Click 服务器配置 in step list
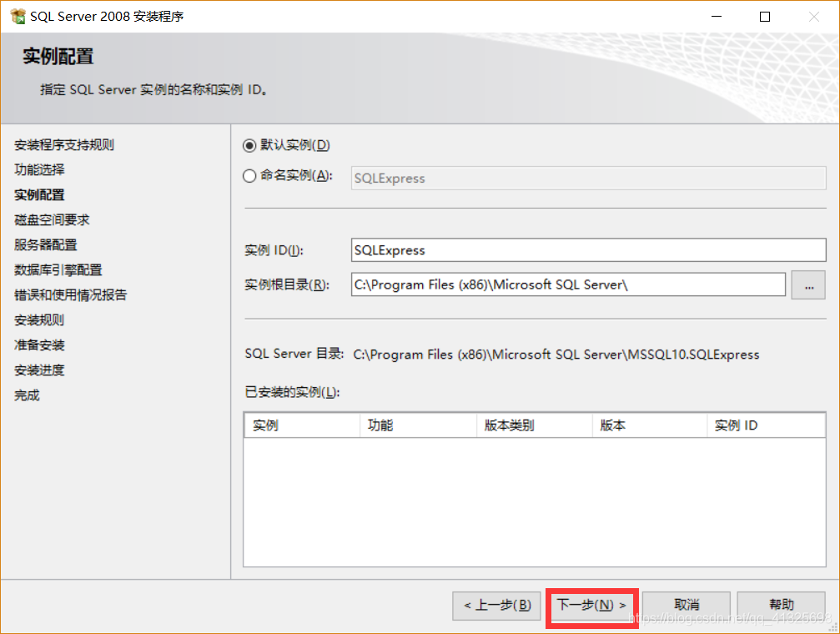Viewport: 840px width, 634px height. pyautogui.click(x=46, y=245)
